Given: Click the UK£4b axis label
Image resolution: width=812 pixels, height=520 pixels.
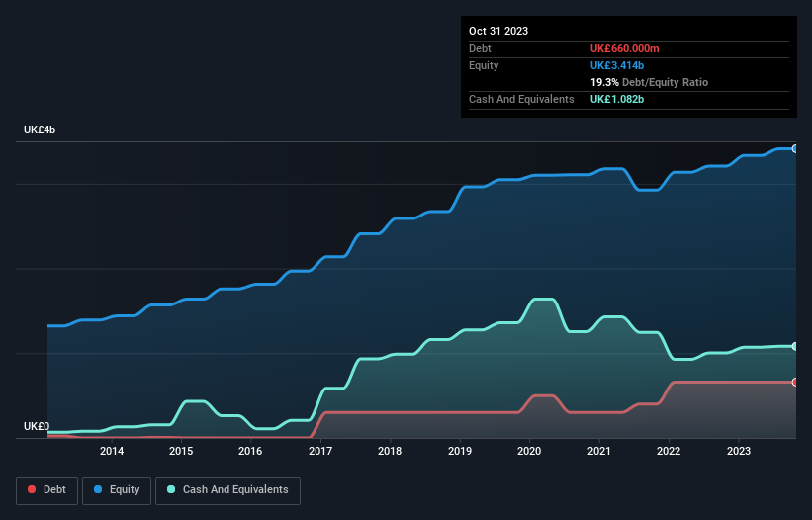Looking at the screenshot, I should (x=40, y=130).
